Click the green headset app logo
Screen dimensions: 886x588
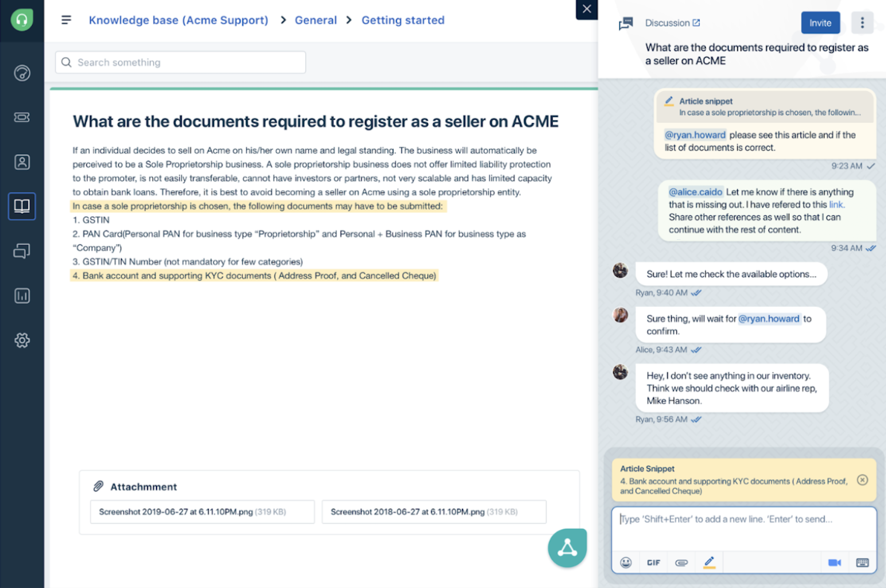(22, 20)
